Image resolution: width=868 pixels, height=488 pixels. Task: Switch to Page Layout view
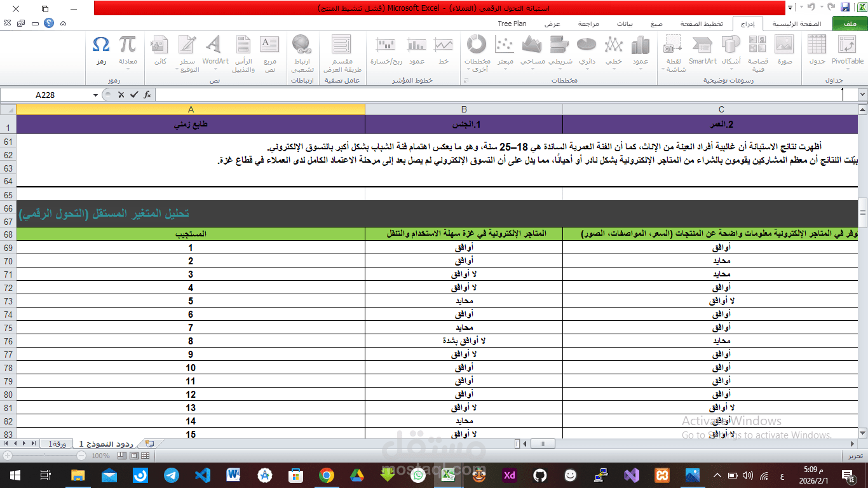coord(135,456)
